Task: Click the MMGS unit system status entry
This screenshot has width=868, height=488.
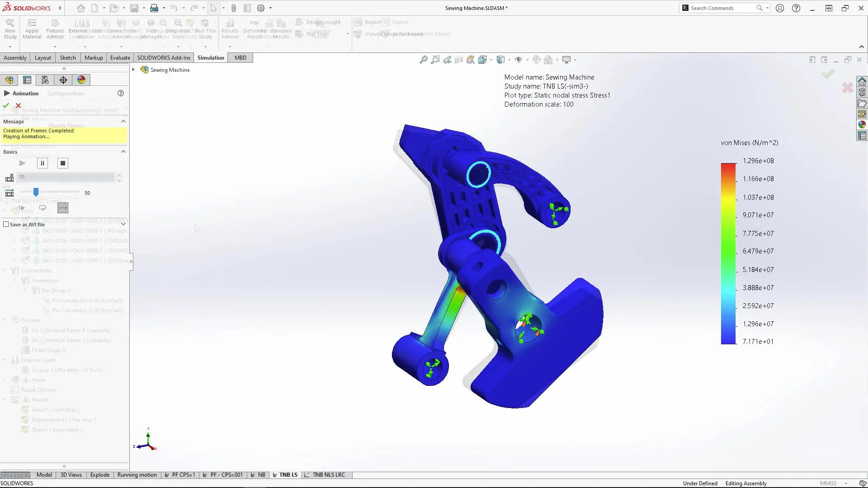Action: tap(828, 483)
